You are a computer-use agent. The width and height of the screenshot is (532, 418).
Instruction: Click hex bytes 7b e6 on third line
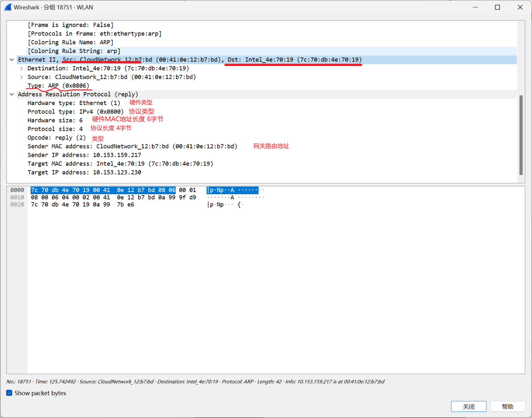[x=126, y=204]
